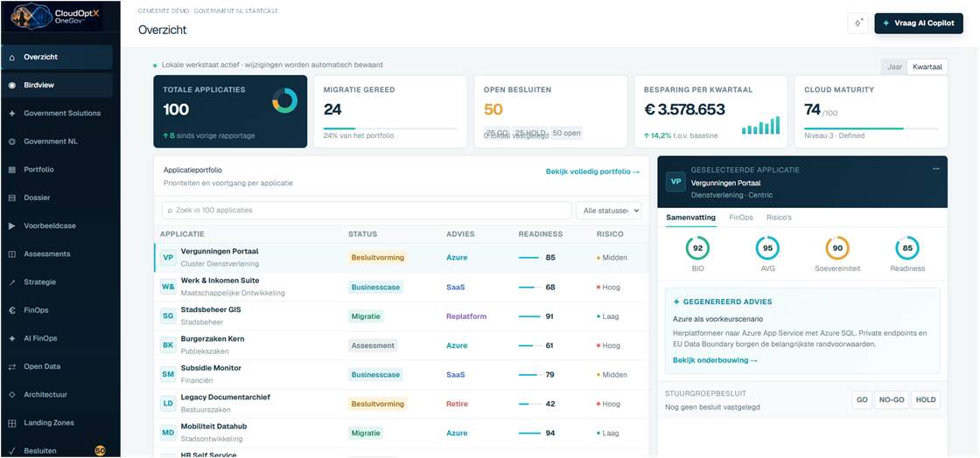Image resolution: width=980 pixels, height=458 pixels.
Task: Click the Replatform advice for Stadsbeheer GIS
Action: click(x=466, y=316)
